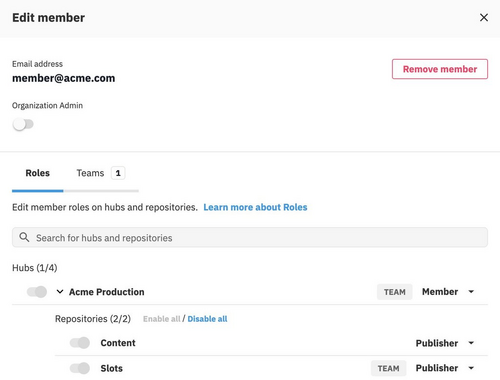This screenshot has width=500, height=380.
Task: Open Content repository Publisher dropdown
Action: 445,343
